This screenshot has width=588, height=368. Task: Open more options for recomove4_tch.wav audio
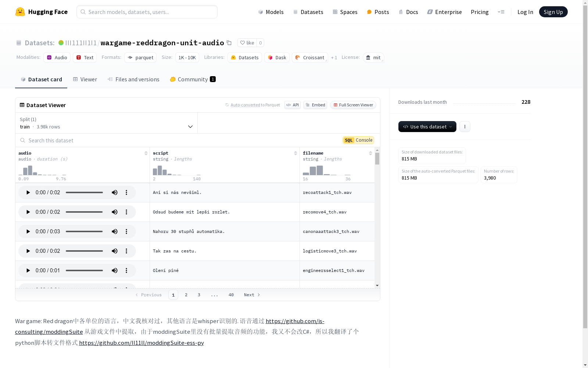tap(126, 212)
